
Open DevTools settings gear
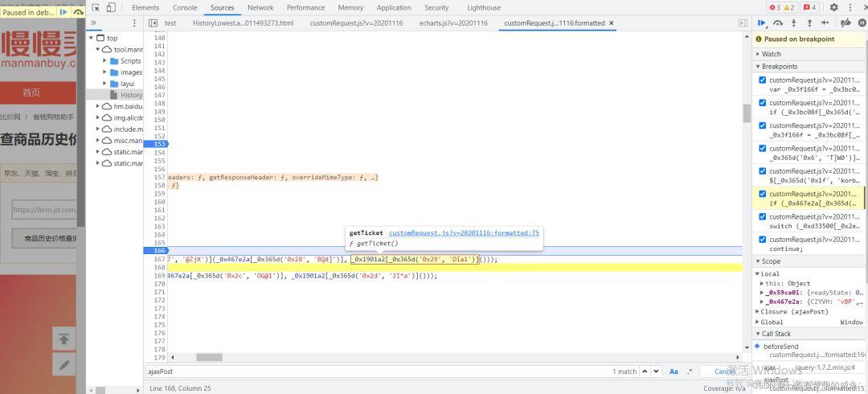point(833,7)
